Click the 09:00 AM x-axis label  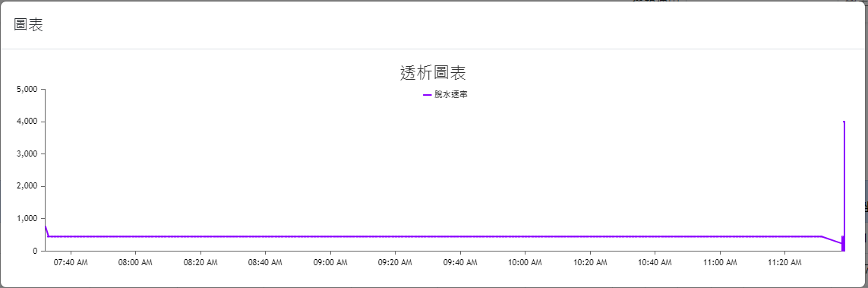(330, 262)
